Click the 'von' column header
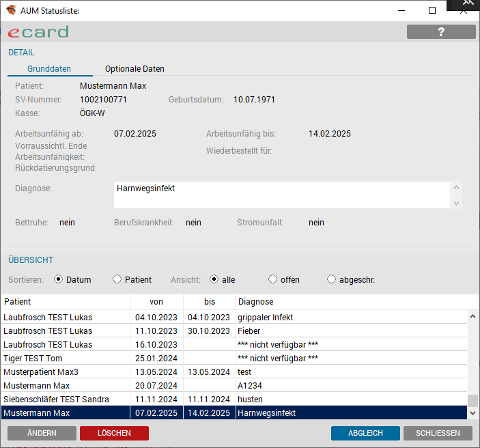 coord(156,302)
